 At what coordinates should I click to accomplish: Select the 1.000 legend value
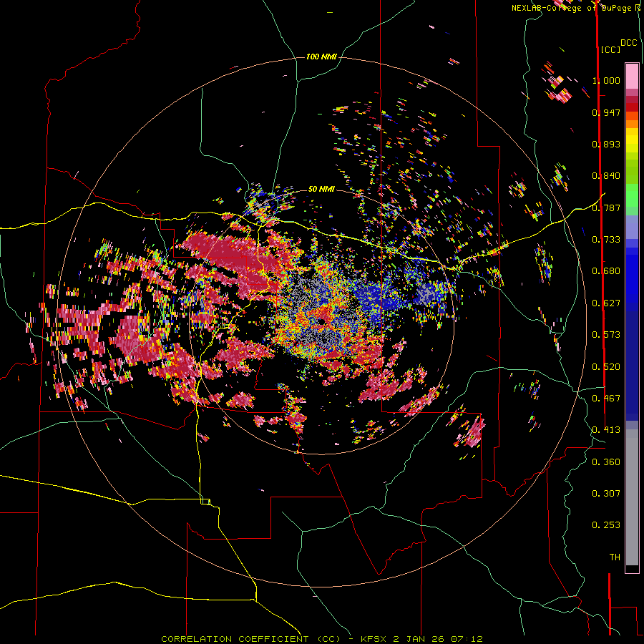click(x=606, y=80)
